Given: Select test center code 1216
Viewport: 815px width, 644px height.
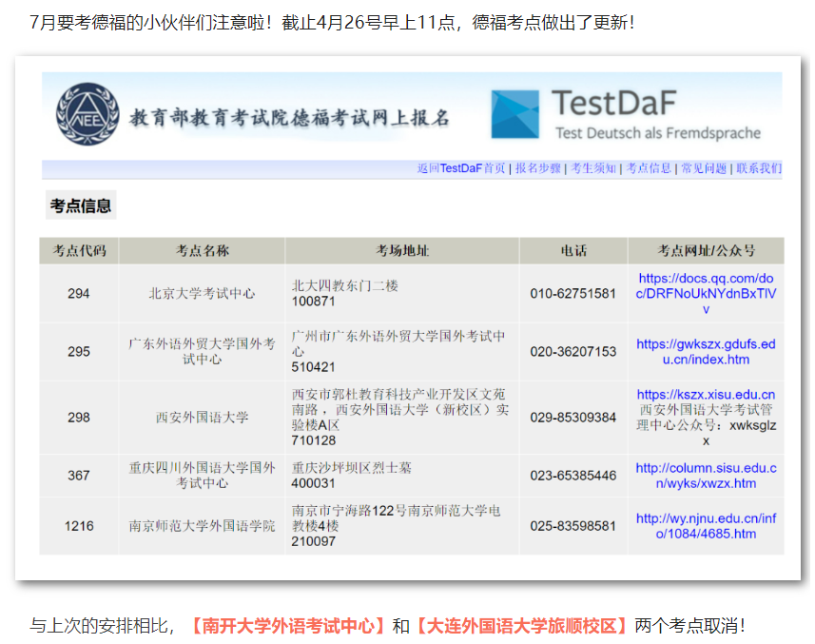Looking at the screenshot, I should (79, 526).
